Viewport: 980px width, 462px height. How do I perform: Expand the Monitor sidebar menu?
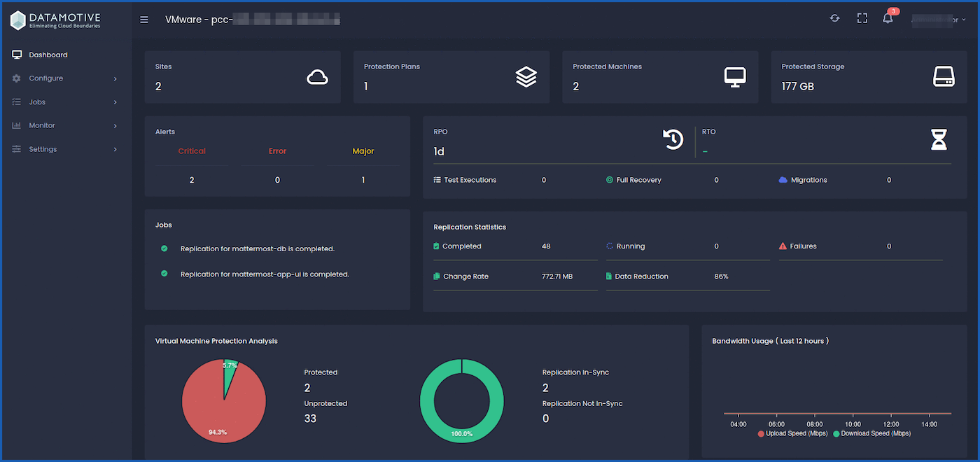(x=64, y=125)
